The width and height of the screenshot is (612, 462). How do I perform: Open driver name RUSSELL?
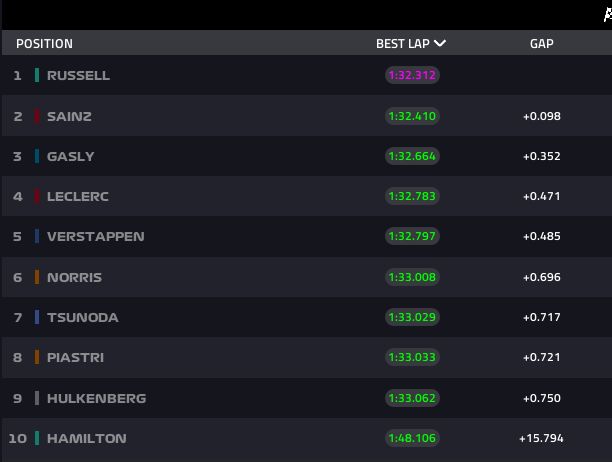[78, 75]
